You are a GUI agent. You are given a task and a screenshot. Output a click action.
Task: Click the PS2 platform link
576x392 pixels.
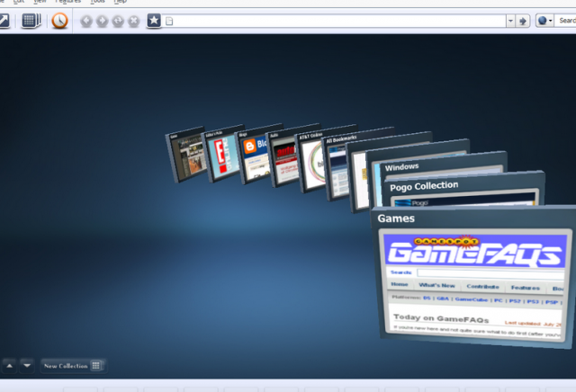(x=515, y=301)
